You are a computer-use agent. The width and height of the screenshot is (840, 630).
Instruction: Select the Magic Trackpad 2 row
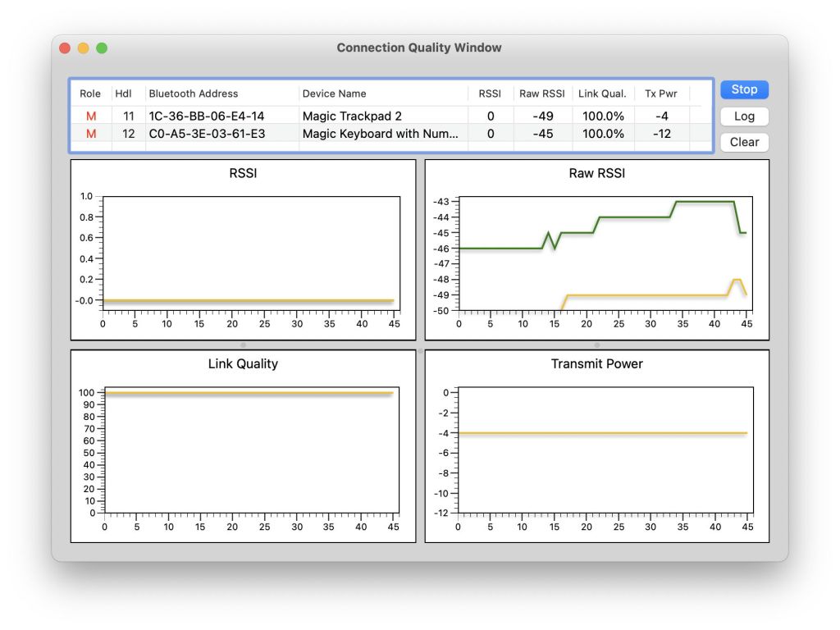click(352, 116)
